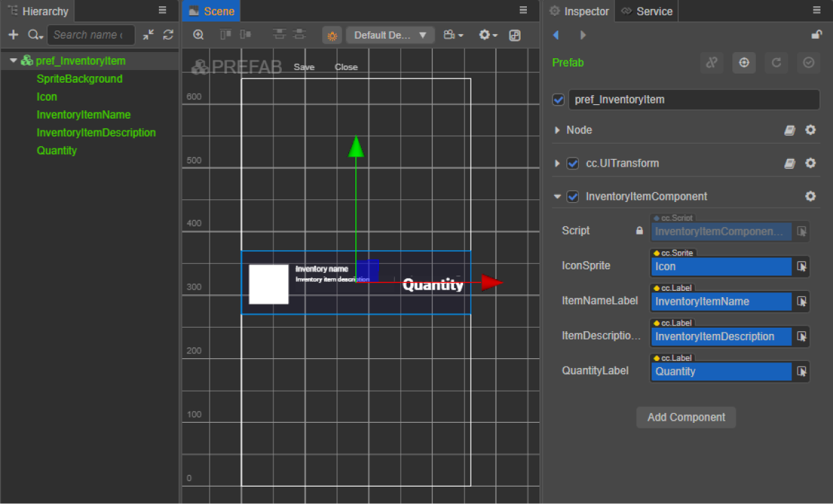Collapse the InventoryItemComponent section
Screen dimensions: 833x504
(557, 196)
